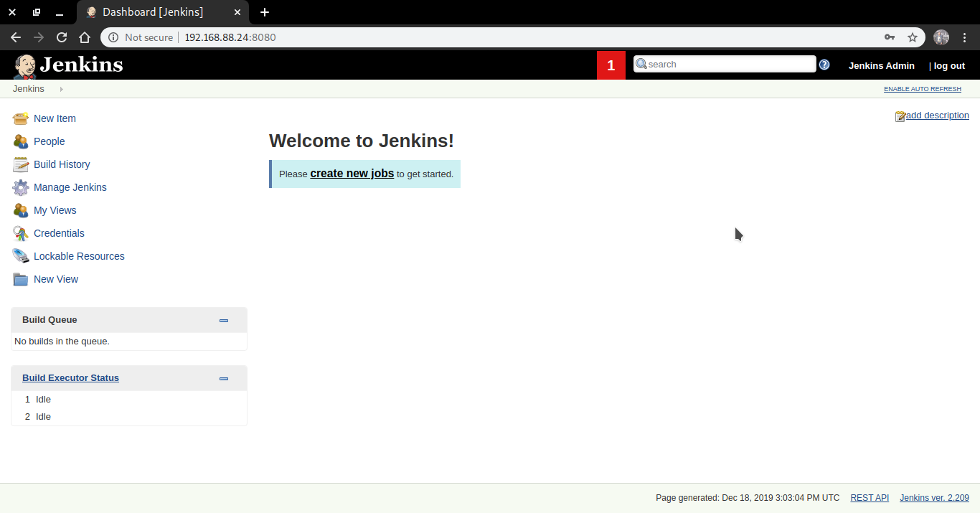Expand the Jenkins breadcrumb arrow menu
Image resolution: width=980 pixels, height=513 pixels.
tap(62, 89)
